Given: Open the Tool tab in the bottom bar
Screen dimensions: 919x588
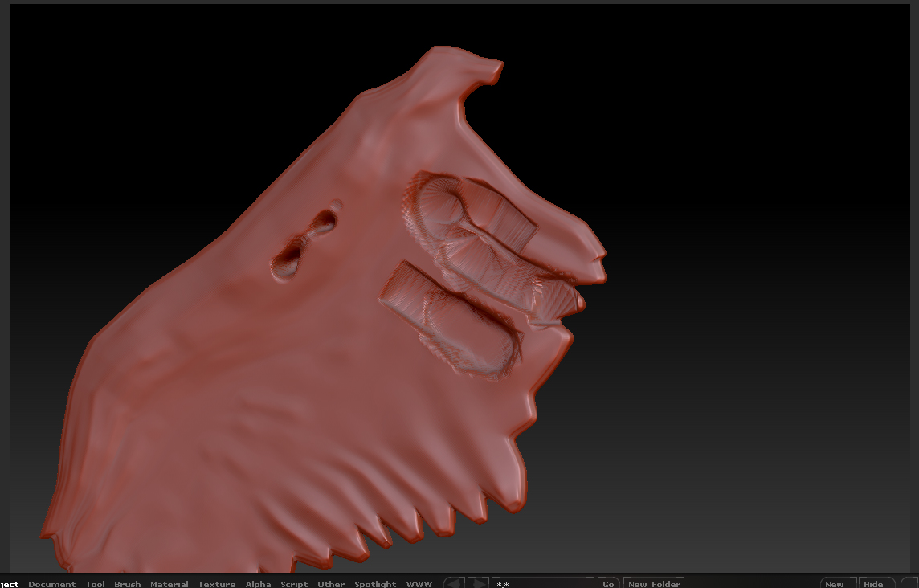Looking at the screenshot, I should click(95, 584).
